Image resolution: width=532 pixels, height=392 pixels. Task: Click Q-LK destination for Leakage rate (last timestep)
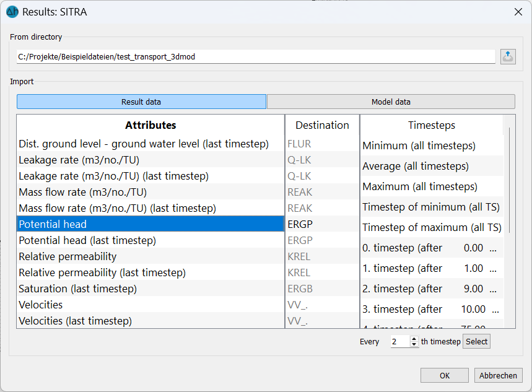coord(322,176)
